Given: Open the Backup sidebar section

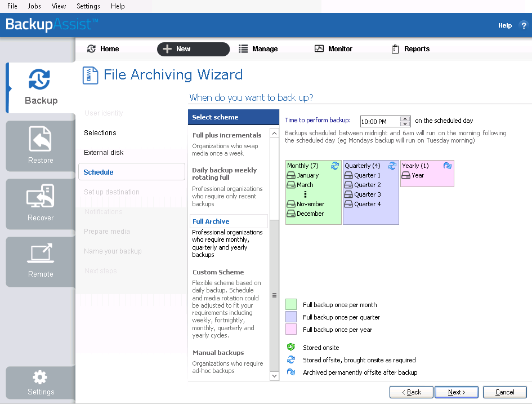Looking at the screenshot, I should point(41,87).
